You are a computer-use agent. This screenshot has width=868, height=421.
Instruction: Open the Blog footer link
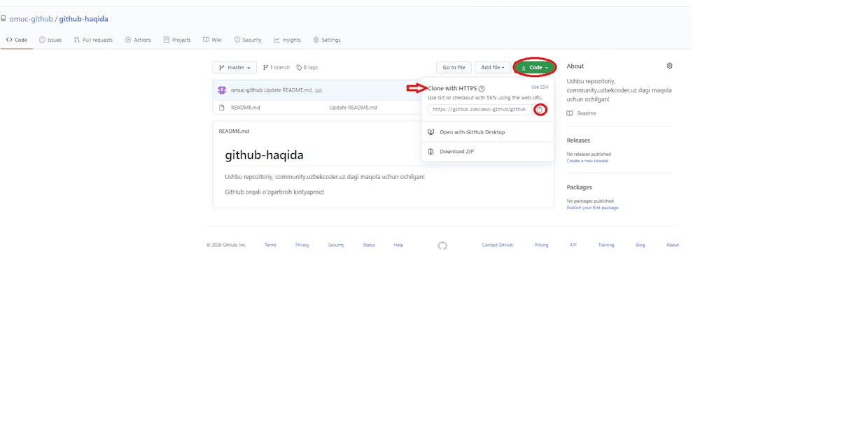(640, 245)
